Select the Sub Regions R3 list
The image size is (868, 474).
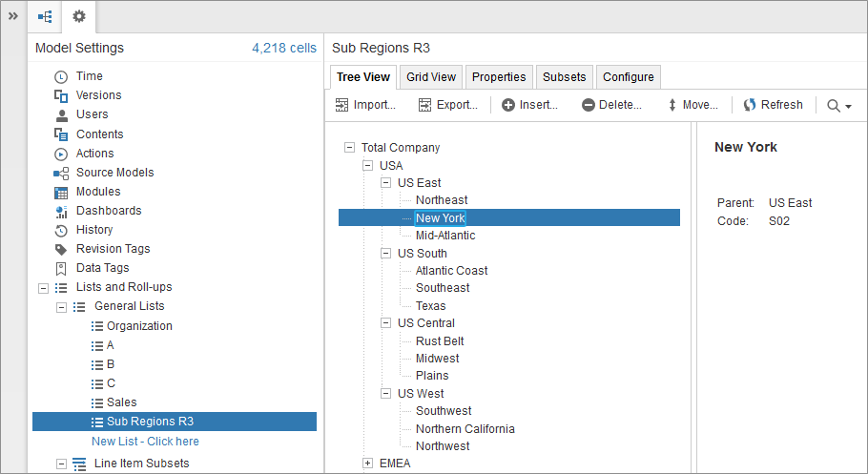click(175, 422)
